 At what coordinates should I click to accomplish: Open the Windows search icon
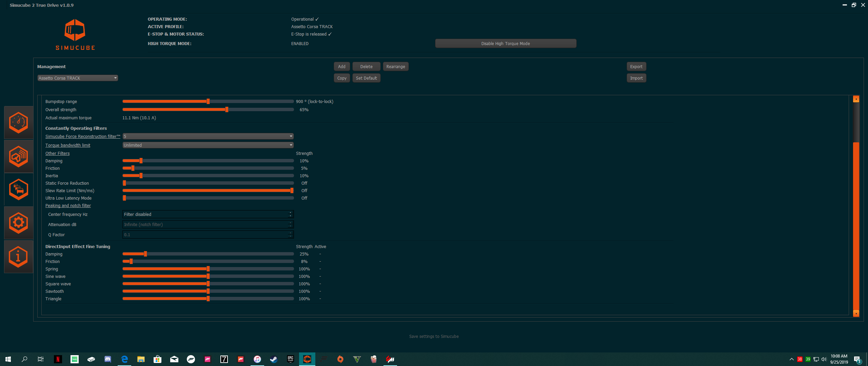click(x=24, y=359)
